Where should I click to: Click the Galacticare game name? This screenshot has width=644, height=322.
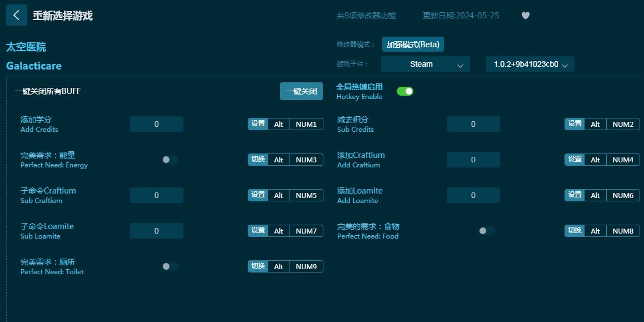34,66
